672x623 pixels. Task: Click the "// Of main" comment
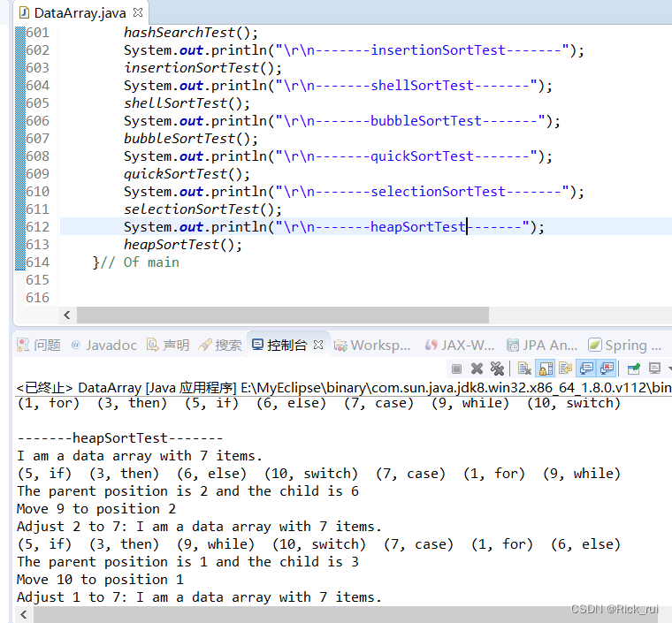(x=140, y=262)
